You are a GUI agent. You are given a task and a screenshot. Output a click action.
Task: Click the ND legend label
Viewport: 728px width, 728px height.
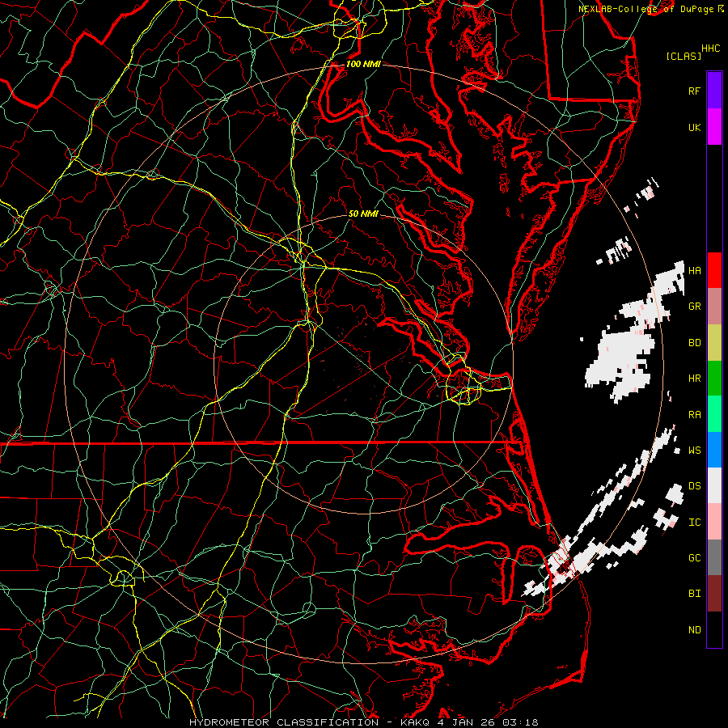click(694, 630)
